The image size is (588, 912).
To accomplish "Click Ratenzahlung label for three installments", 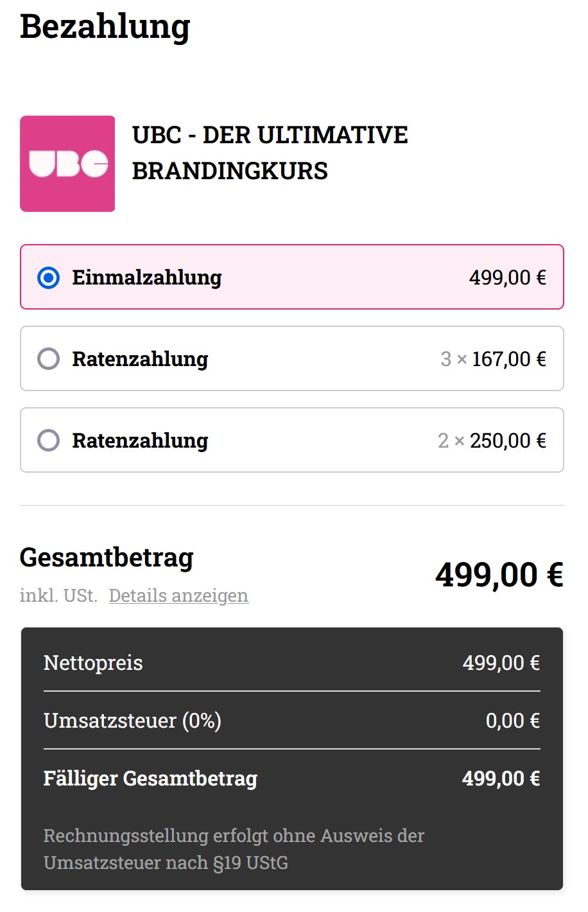I will click(140, 359).
